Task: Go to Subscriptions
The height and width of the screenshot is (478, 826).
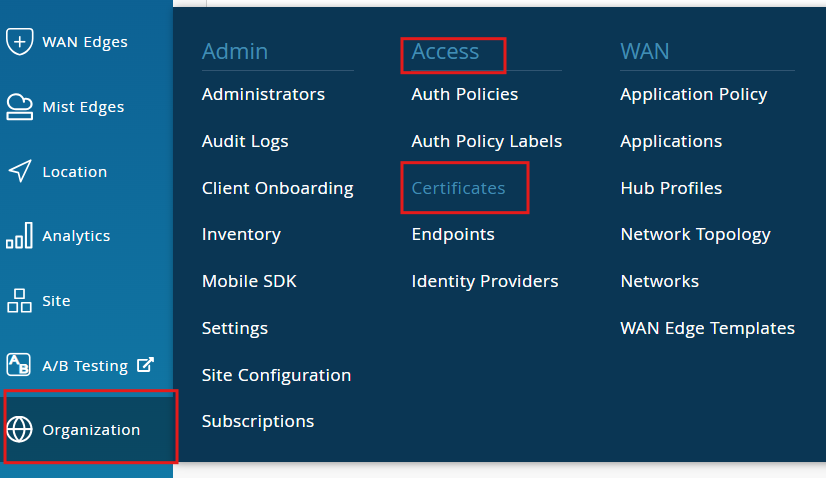Action: 258,421
